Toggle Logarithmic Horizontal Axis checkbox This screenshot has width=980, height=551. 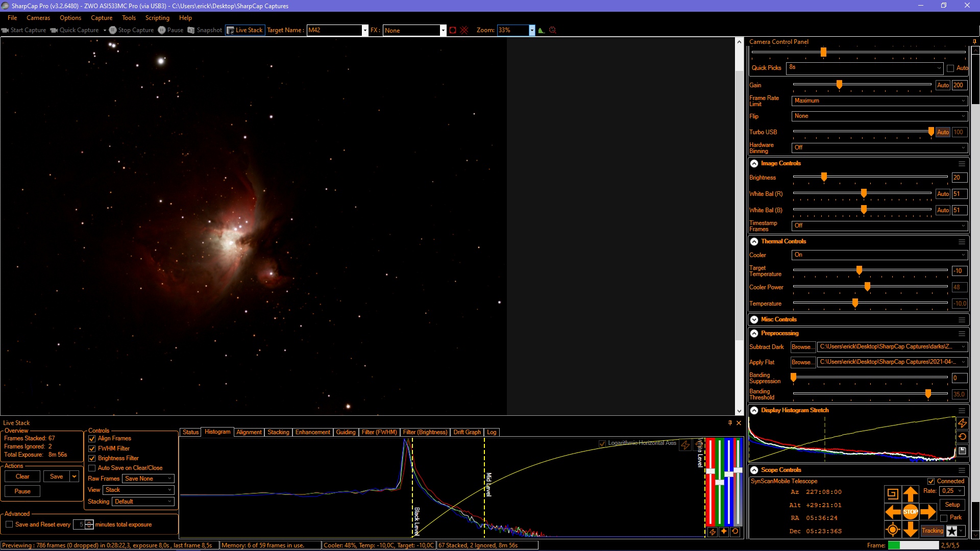pos(602,443)
